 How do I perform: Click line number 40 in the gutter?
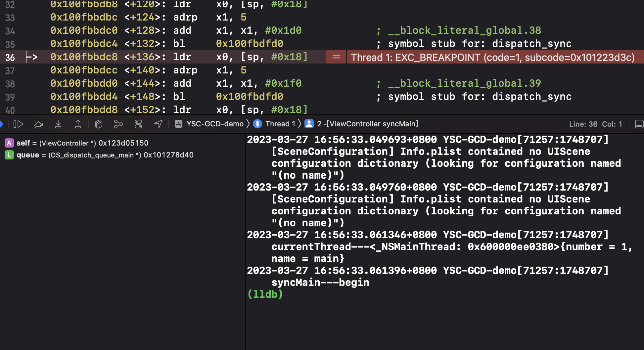(x=10, y=110)
